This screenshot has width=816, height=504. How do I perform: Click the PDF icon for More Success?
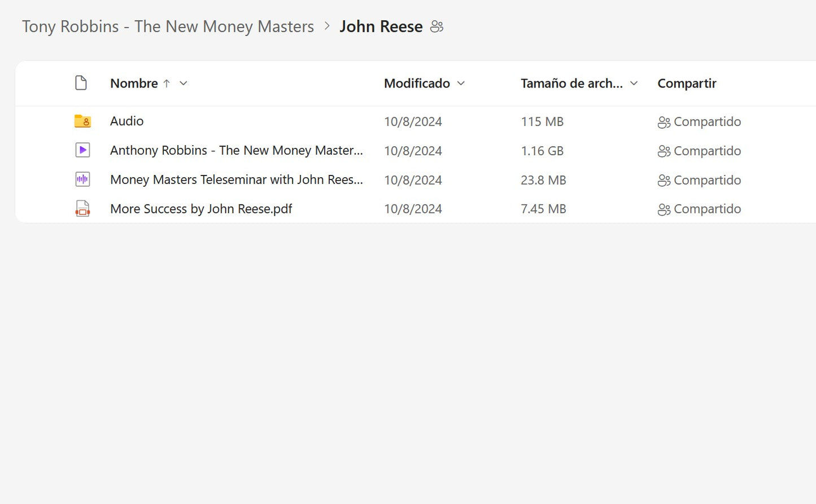[82, 209]
